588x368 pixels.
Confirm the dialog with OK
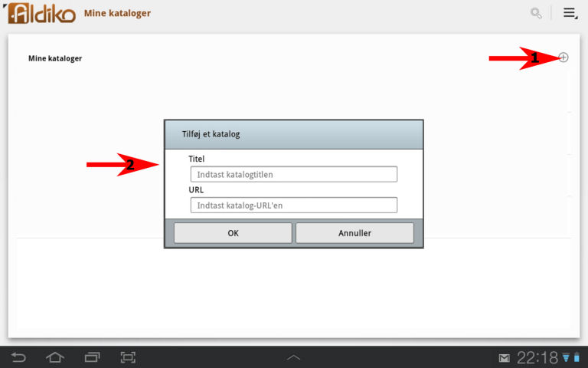click(x=233, y=233)
